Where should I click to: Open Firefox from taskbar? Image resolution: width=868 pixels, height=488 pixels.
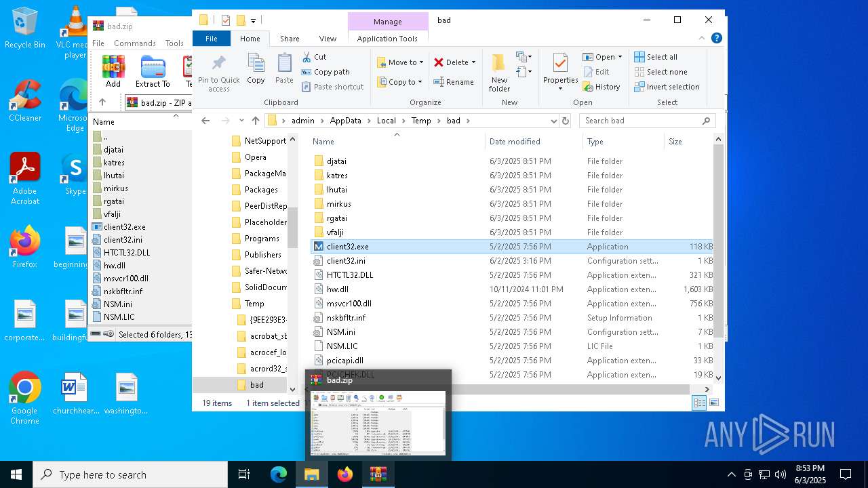click(x=345, y=474)
